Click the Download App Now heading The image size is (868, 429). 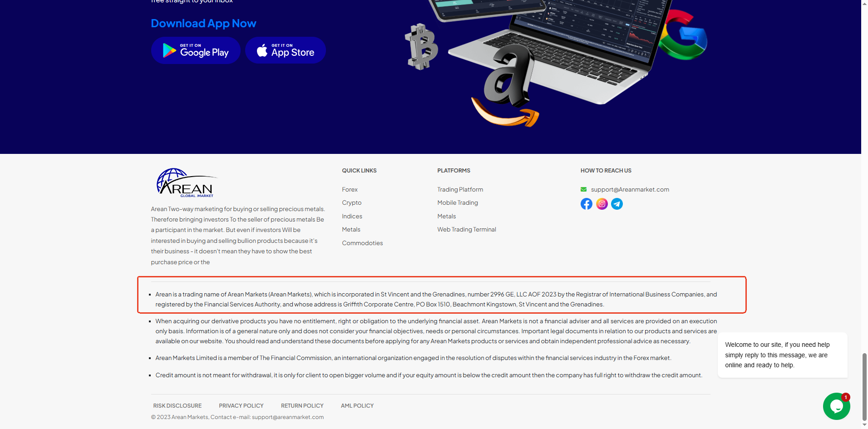point(203,23)
